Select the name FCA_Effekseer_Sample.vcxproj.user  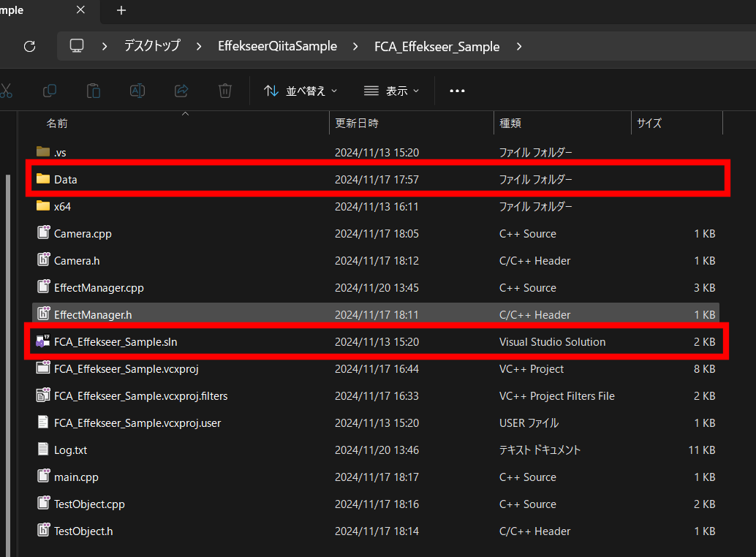click(137, 423)
